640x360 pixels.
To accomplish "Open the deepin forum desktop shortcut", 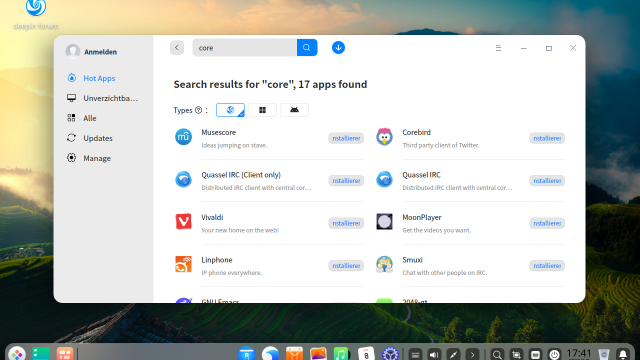I will (x=36, y=14).
